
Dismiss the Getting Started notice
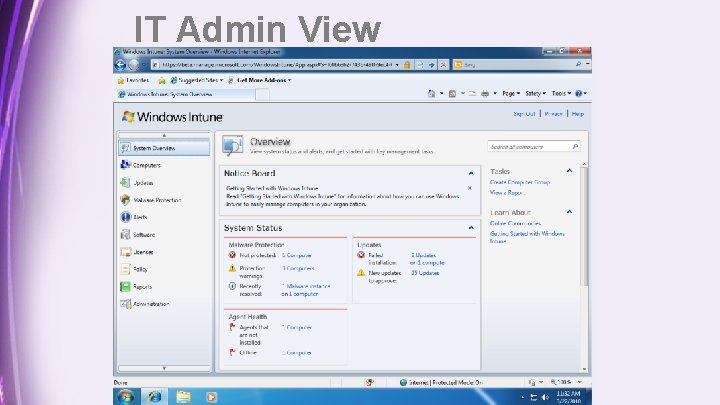tap(470, 188)
